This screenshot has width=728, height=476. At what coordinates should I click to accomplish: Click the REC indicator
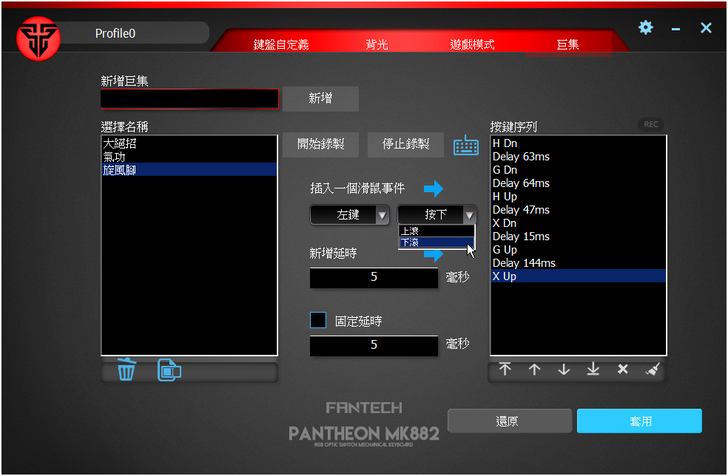click(x=650, y=124)
